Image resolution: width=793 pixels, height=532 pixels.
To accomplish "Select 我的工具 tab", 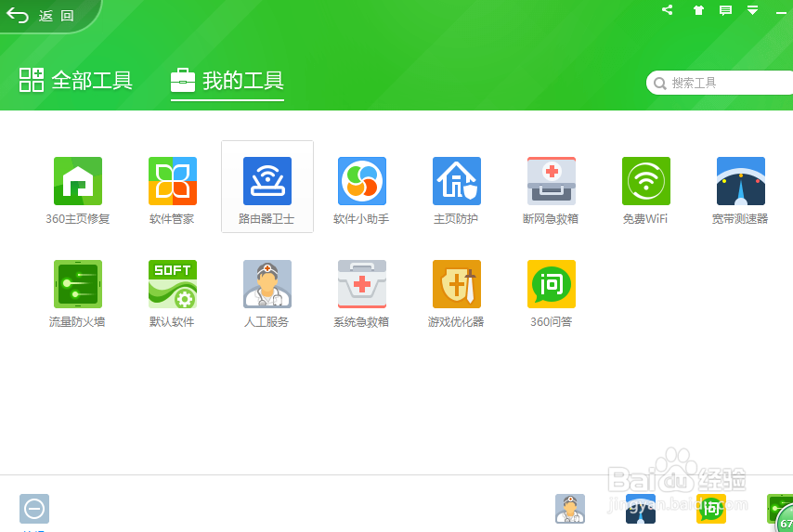I will 227,81.
